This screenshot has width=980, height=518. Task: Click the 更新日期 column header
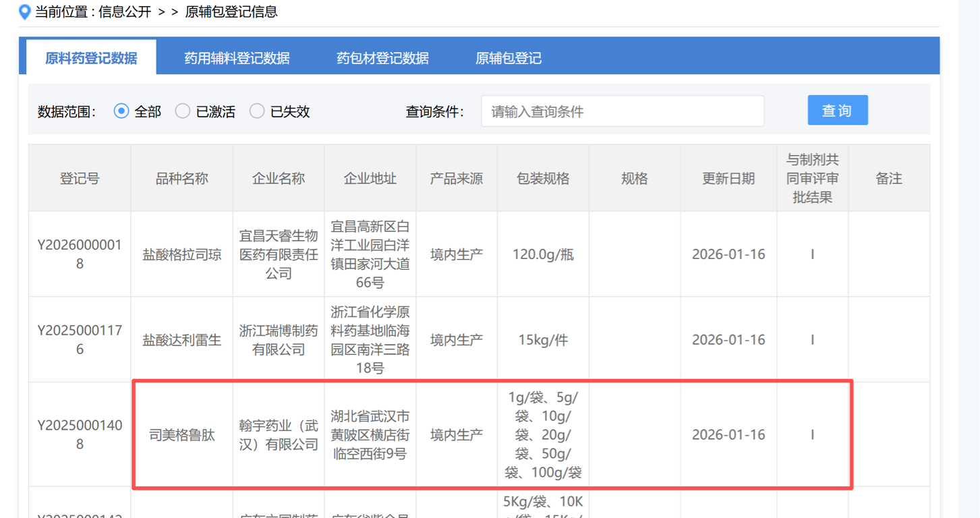pos(728,179)
